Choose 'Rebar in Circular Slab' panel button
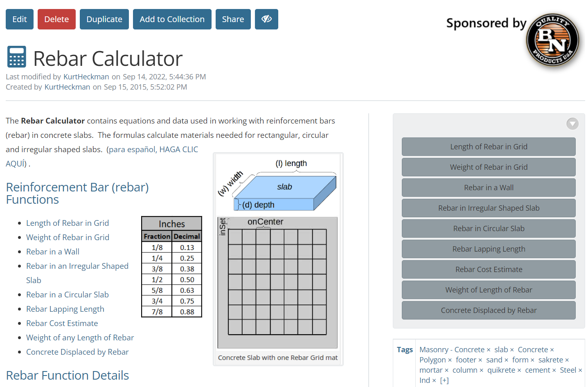 coord(489,228)
